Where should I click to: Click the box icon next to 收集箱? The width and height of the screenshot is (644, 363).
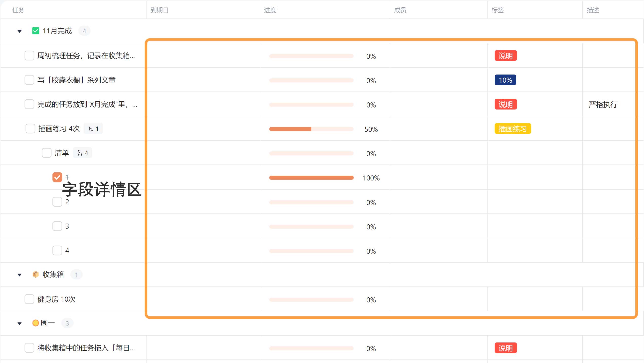tap(36, 274)
